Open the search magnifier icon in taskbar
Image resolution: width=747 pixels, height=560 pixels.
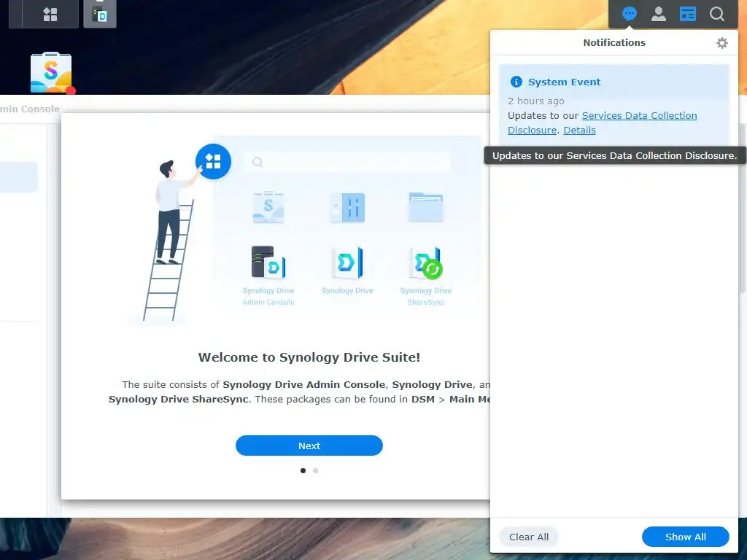click(x=716, y=14)
